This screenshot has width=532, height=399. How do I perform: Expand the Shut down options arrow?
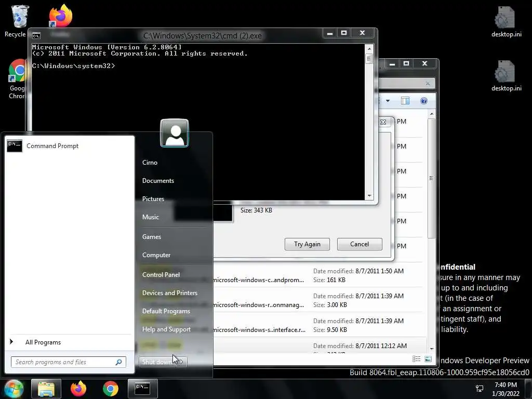click(182, 362)
